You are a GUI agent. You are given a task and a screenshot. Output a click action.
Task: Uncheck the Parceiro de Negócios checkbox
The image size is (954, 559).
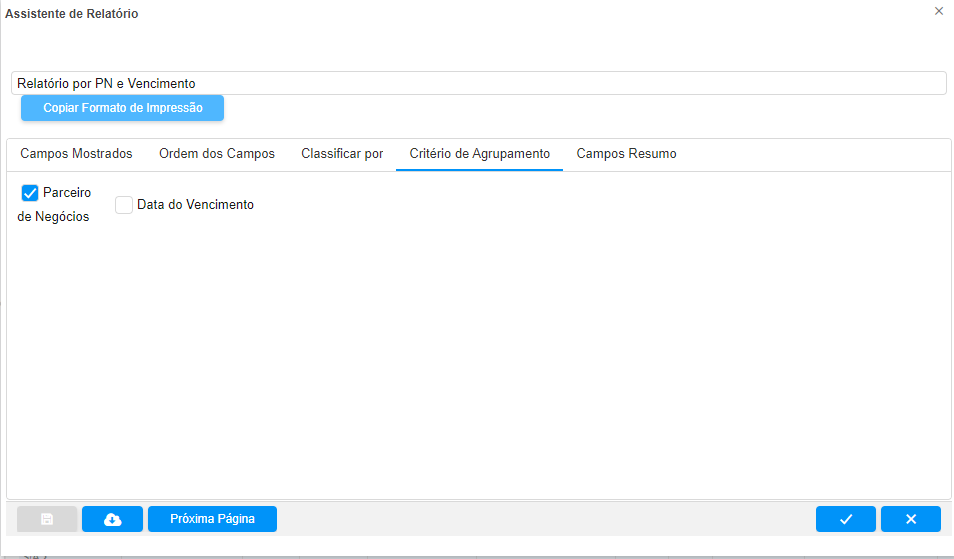click(x=30, y=193)
